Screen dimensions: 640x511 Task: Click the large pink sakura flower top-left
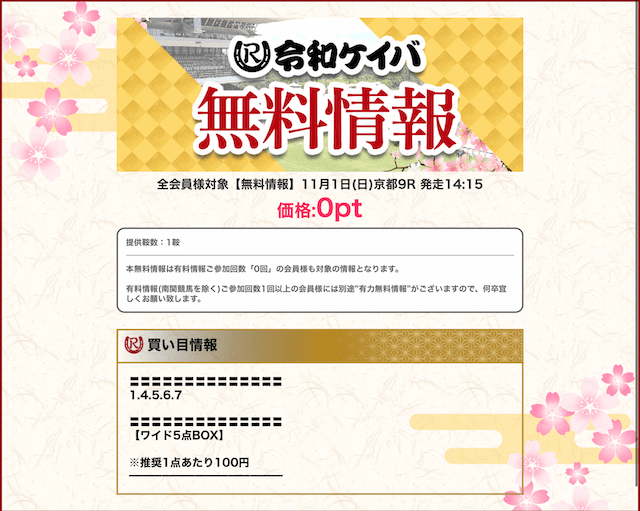68,55
